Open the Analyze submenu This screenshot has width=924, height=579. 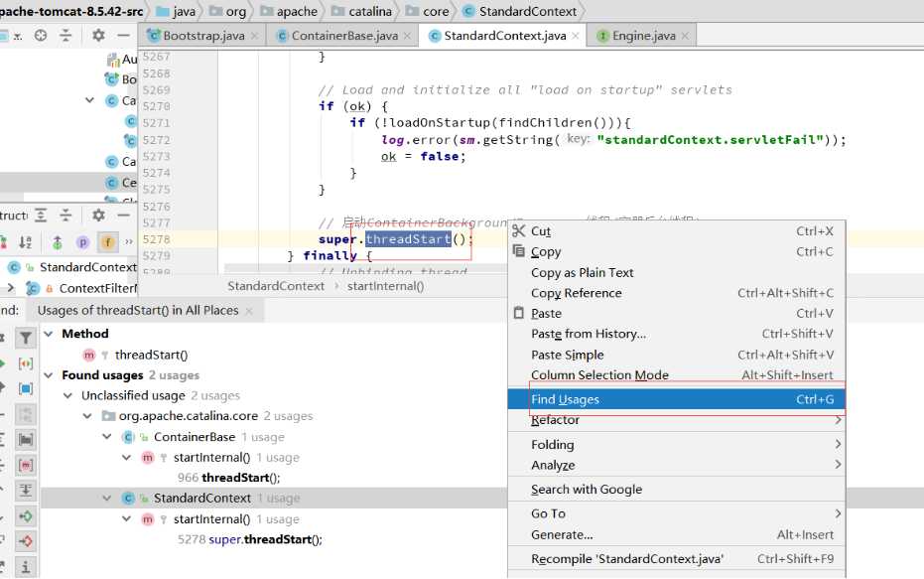coord(677,465)
